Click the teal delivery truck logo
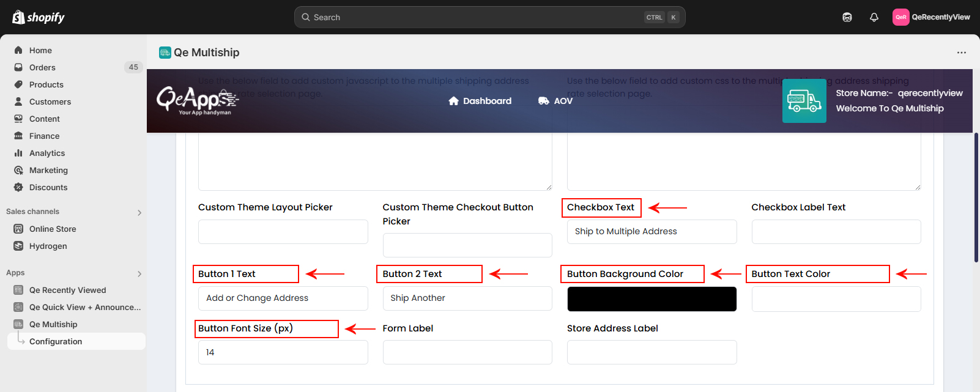This screenshot has width=980, height=392. coord(804,101)
